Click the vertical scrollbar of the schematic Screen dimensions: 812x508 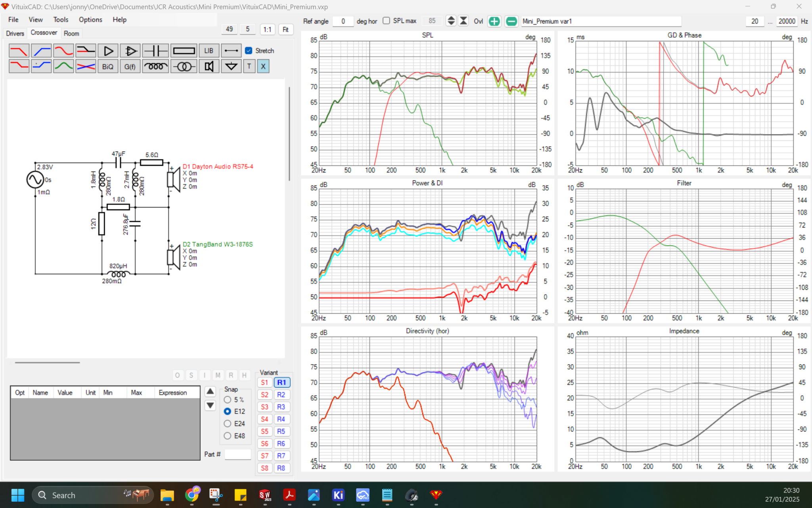289,135
